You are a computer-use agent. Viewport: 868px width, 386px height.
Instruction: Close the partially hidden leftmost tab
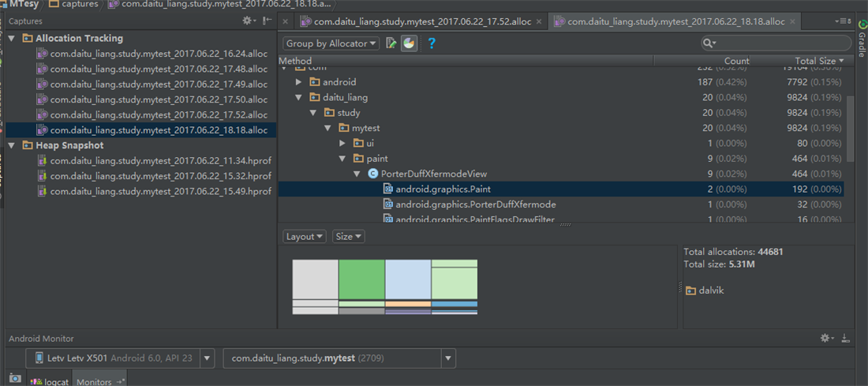tap(285, 21)
